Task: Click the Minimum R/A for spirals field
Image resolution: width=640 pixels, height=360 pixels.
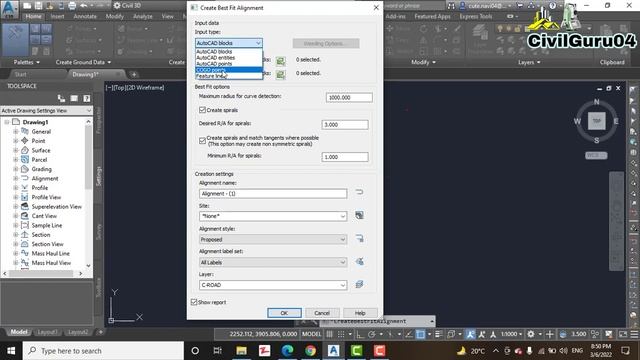Action: (345, 157)
